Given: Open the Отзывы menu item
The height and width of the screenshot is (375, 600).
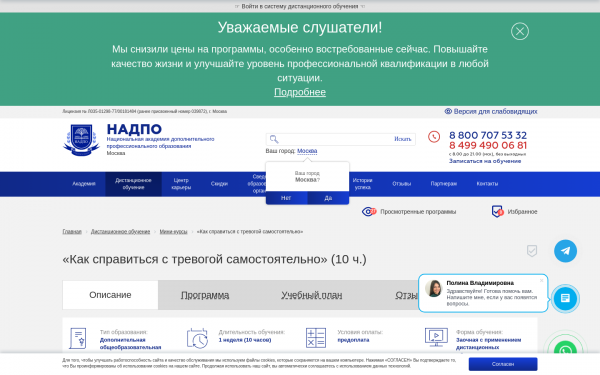Looking at the screenshot, I should 401,184.
